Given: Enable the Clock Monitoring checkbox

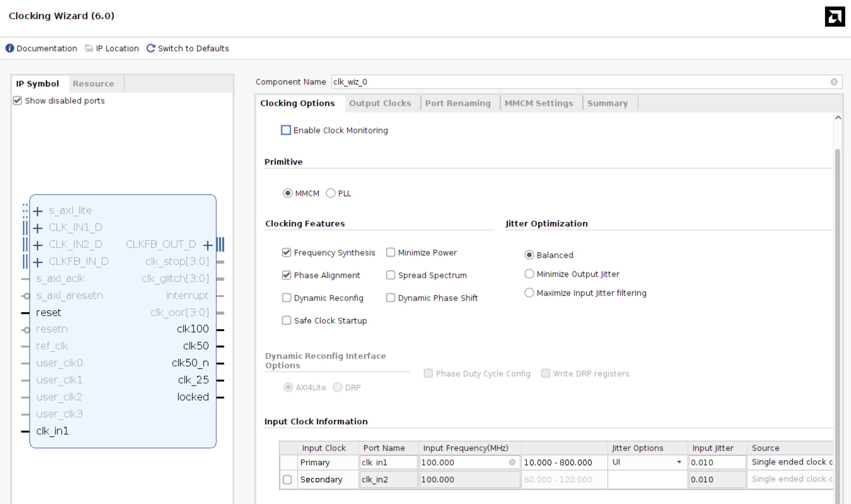Looking at the screenshot, I should click(286, 130).
